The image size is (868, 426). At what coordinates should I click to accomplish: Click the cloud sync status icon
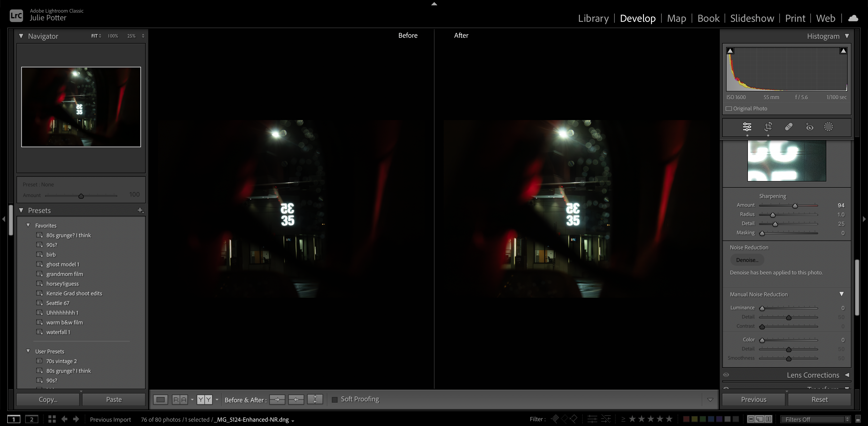pos(853,18)
